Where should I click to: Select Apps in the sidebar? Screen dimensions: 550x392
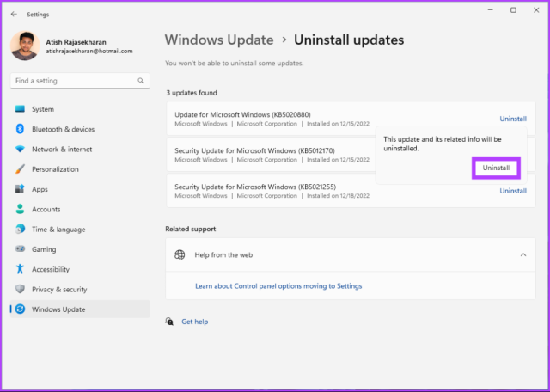80,189
